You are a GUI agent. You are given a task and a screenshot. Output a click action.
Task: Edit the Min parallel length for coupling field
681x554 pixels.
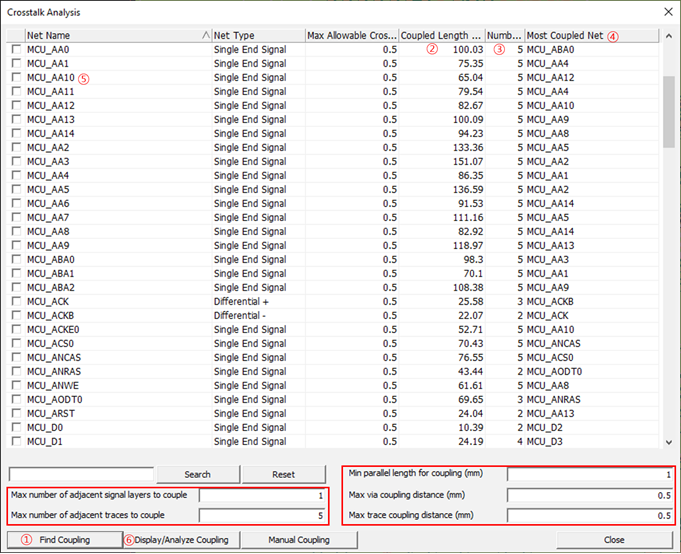pyautogui.click(x=589, y=475)
